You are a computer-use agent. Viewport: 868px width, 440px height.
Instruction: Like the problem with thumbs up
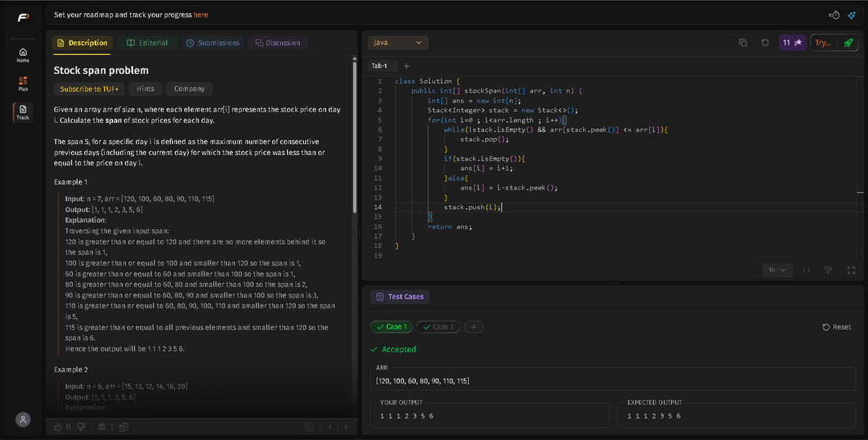click(x=58, y=427)
